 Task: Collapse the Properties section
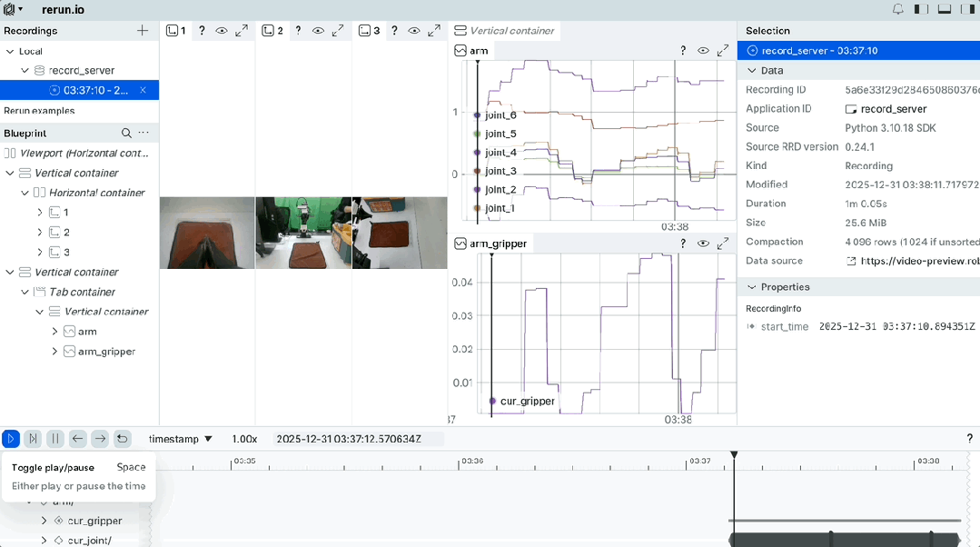point(751,287)
